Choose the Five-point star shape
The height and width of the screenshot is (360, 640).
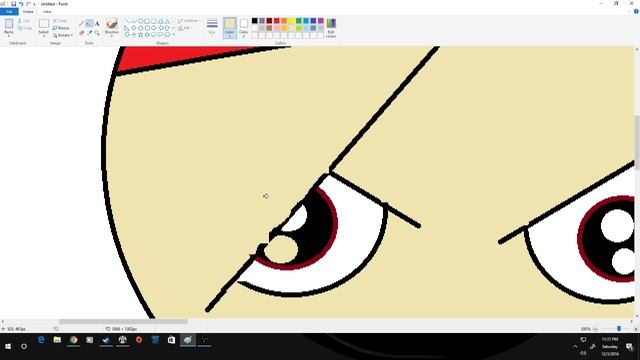tap(141, 35)
